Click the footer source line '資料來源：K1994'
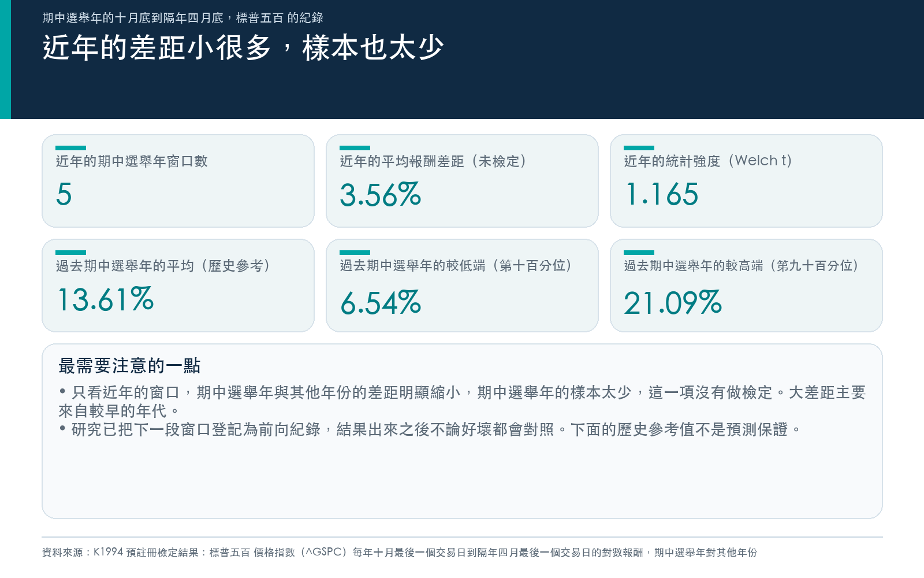 [399, 553]
